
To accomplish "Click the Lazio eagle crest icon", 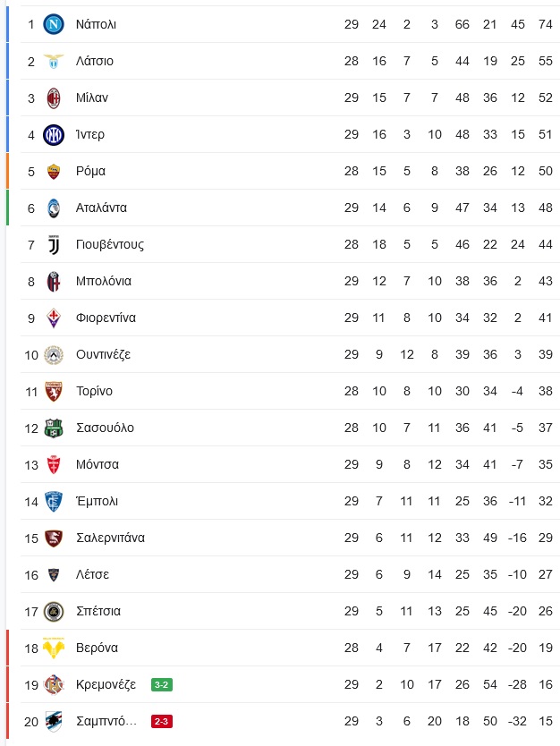I will click(54, 61).
